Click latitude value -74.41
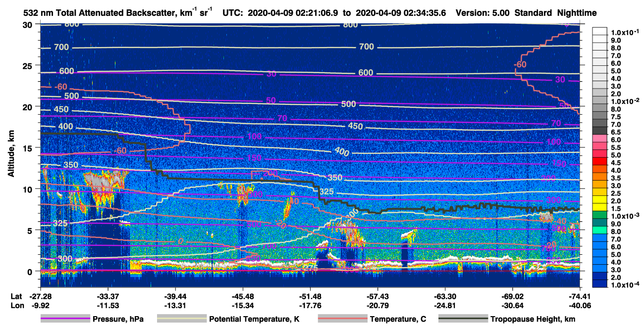The image size is (644, 330). [580, 296]
